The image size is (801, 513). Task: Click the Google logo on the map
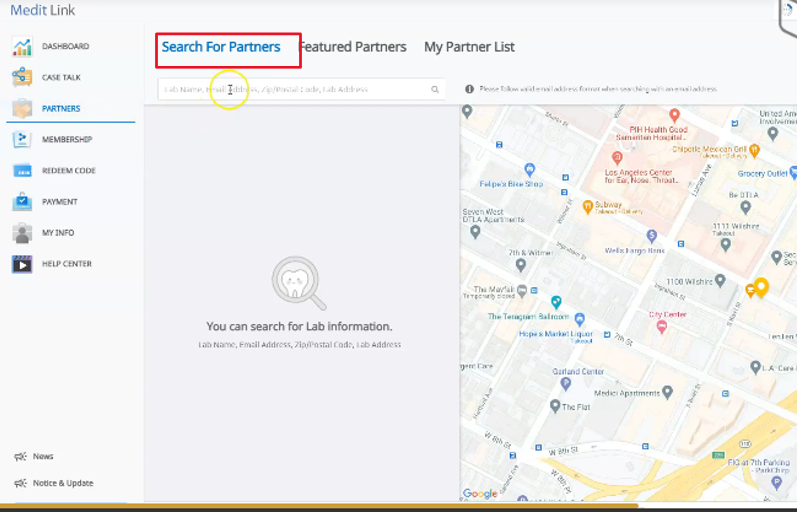coord(480,493)
